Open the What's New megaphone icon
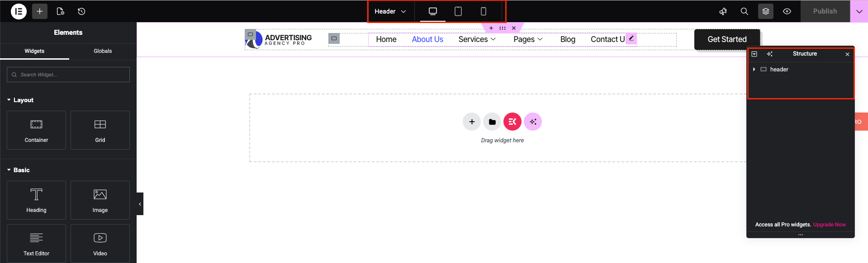The height and width of the screenshot is (263, 868). pos(723,11)
